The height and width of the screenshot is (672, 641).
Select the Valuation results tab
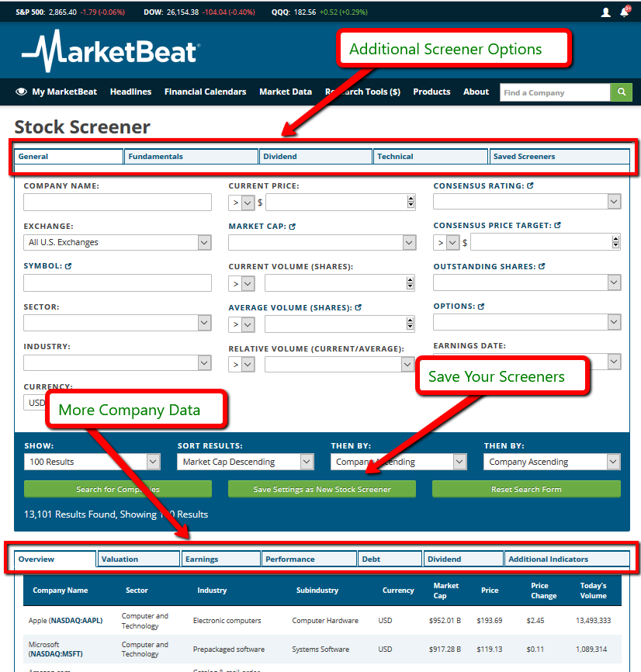(x=138, y=559)
